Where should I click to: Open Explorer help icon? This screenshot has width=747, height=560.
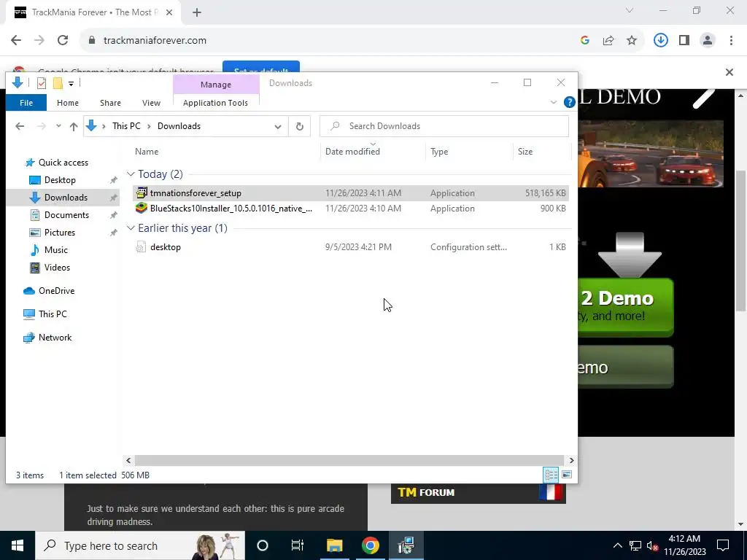tap(569, 102)
